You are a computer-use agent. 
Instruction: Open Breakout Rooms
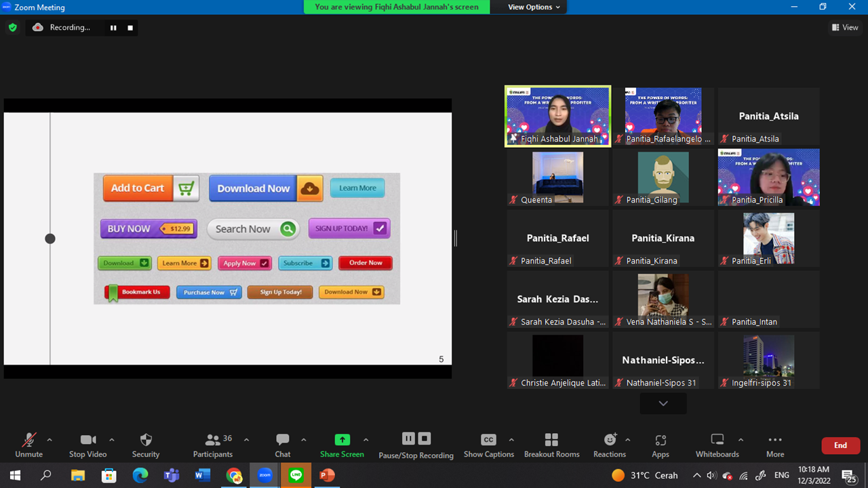coord(551,441)
